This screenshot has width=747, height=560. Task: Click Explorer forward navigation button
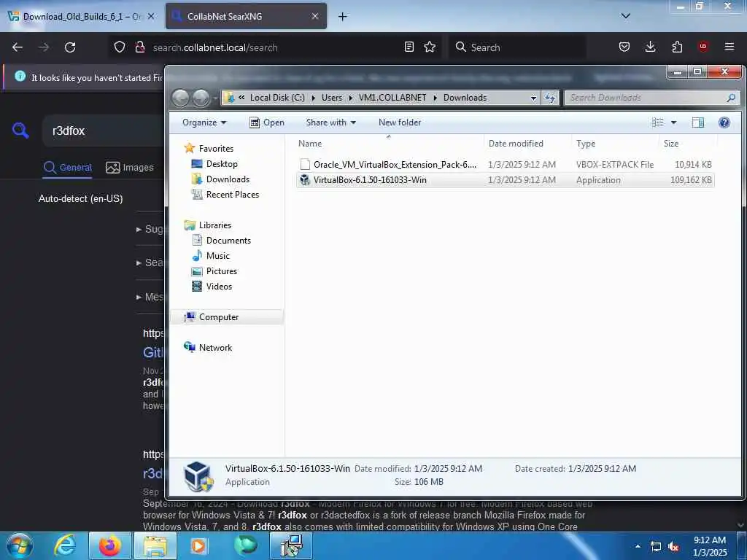(x=201, y=98)
